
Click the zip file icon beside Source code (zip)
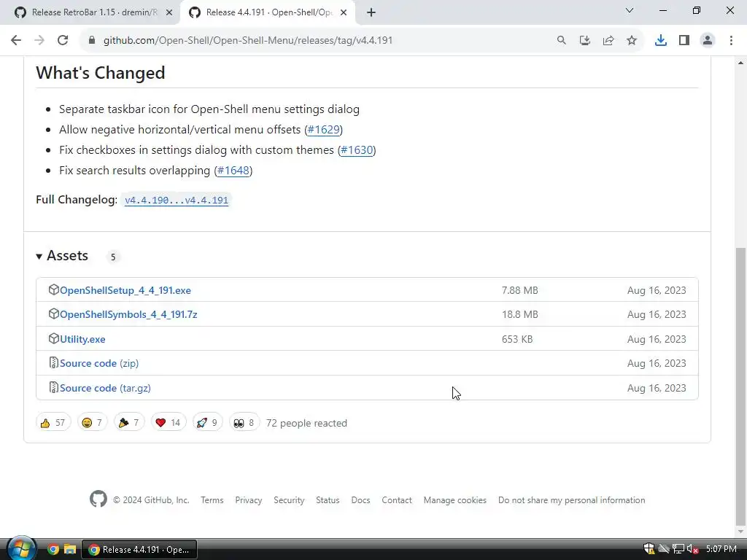point(54,363)
